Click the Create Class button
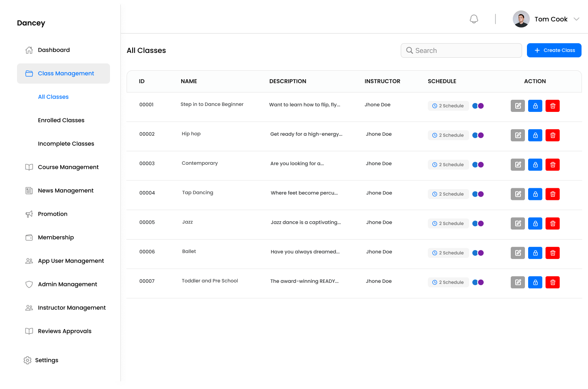This screenshot has height=389, width=588. click(554, 50)
